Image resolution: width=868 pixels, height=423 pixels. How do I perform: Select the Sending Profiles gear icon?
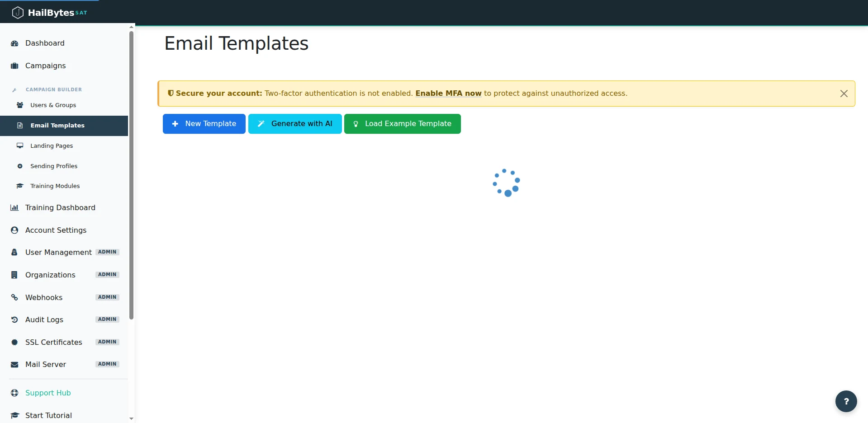(20, 166)
